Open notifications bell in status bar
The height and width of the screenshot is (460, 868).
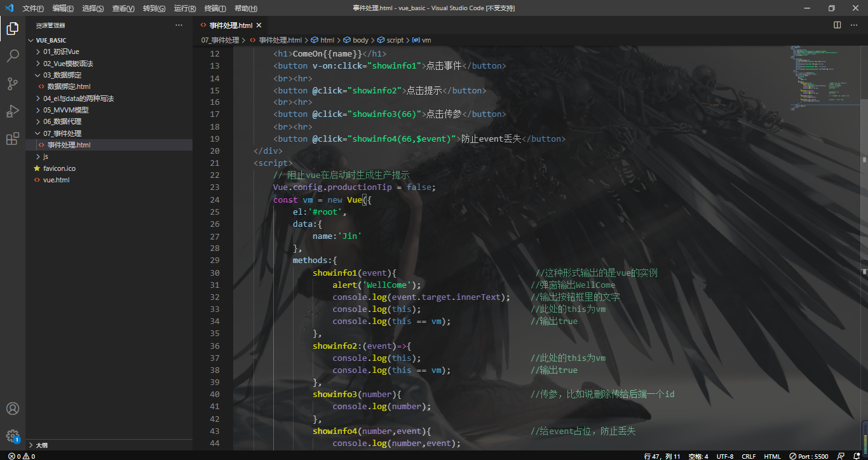(857, 456)
